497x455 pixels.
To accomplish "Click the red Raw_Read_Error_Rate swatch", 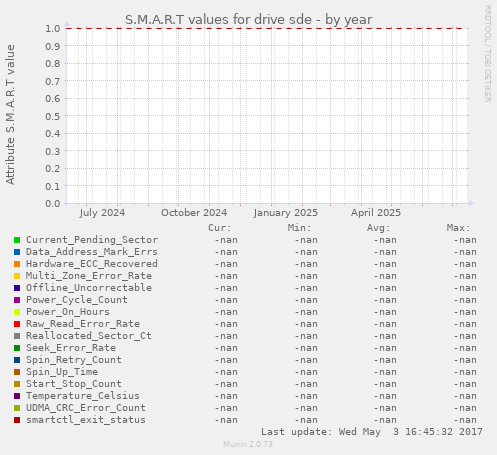I will point(17,324).
